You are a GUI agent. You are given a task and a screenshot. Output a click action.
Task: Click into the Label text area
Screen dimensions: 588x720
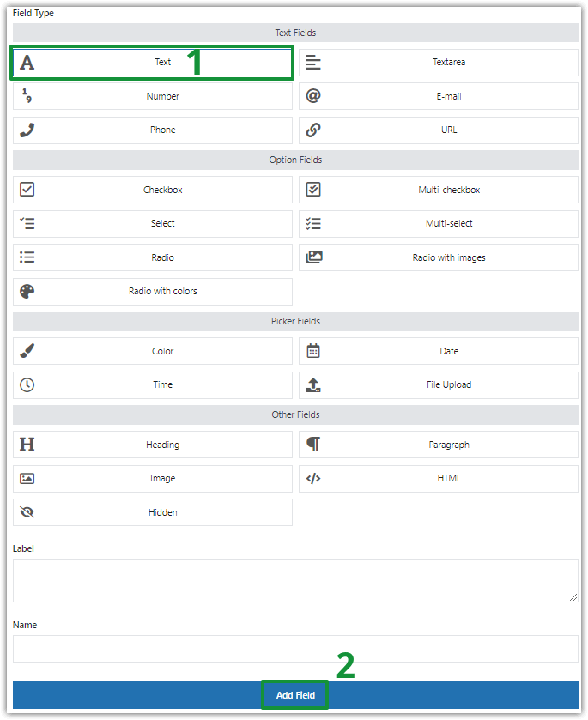coord(295,580)
